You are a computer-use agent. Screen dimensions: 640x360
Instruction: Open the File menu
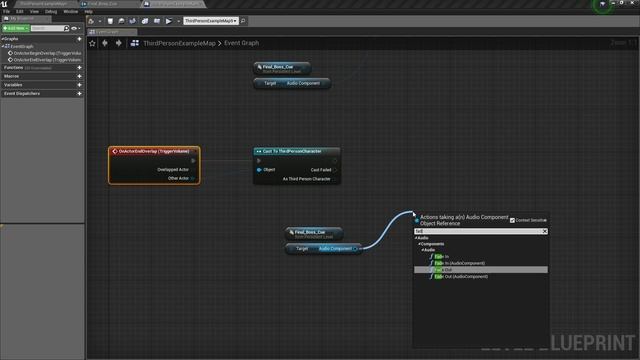[6, 11]
